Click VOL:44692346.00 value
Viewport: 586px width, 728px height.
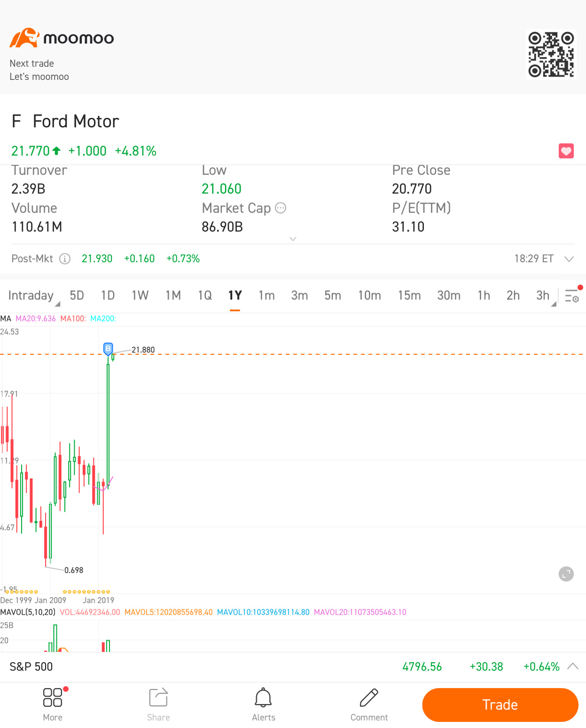(90, 612)
